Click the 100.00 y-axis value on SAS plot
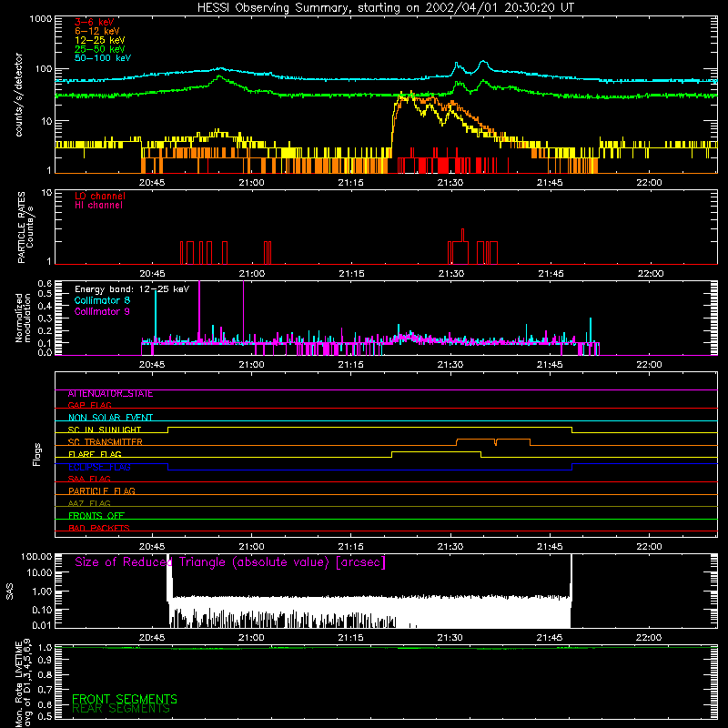The width and height of the screenshot is (728, 728). (x=36, y=556)
